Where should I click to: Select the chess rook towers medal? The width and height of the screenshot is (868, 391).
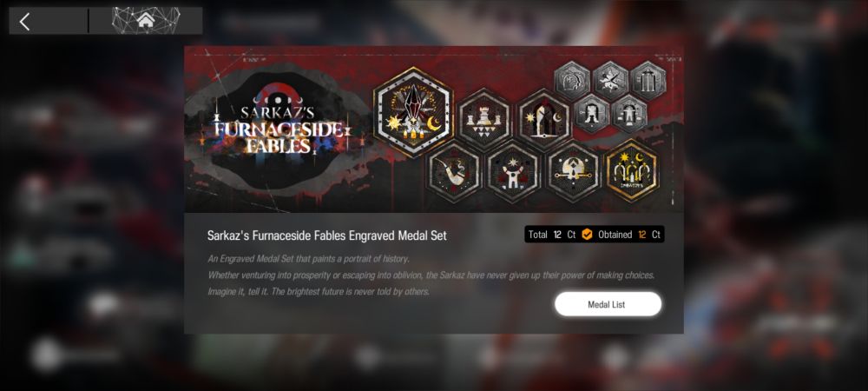[x=484, y=119]
